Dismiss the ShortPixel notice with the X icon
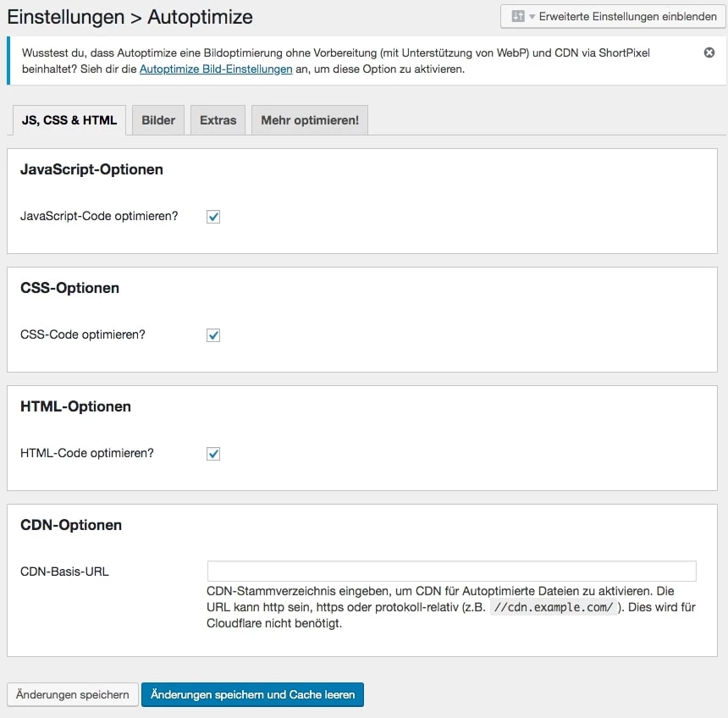 click(709, 52)
